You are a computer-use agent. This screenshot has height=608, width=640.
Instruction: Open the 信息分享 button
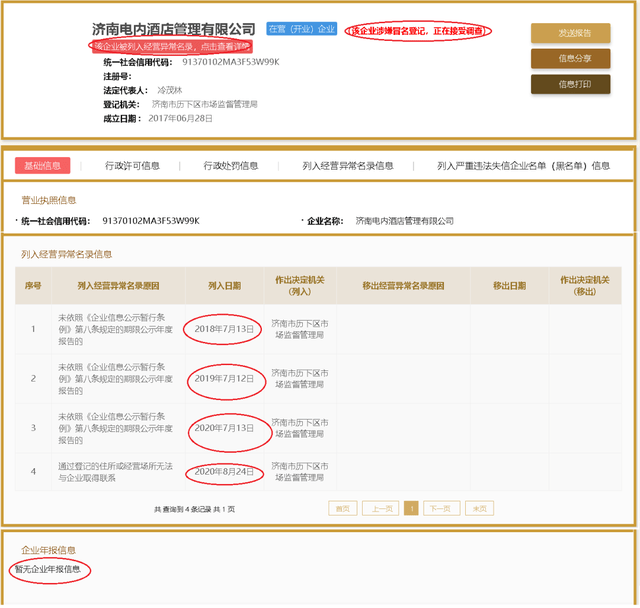click(x=570, y=58)
